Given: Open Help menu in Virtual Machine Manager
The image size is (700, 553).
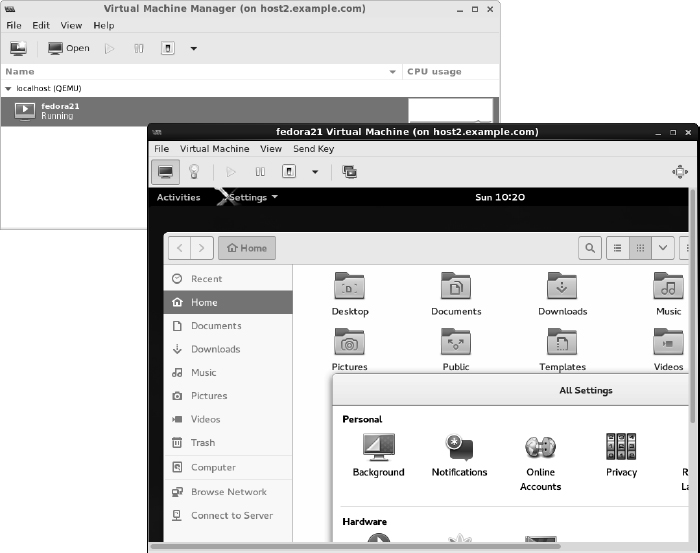Looking at the screenshot, I should pyautogui.click(x=104, y=25).
